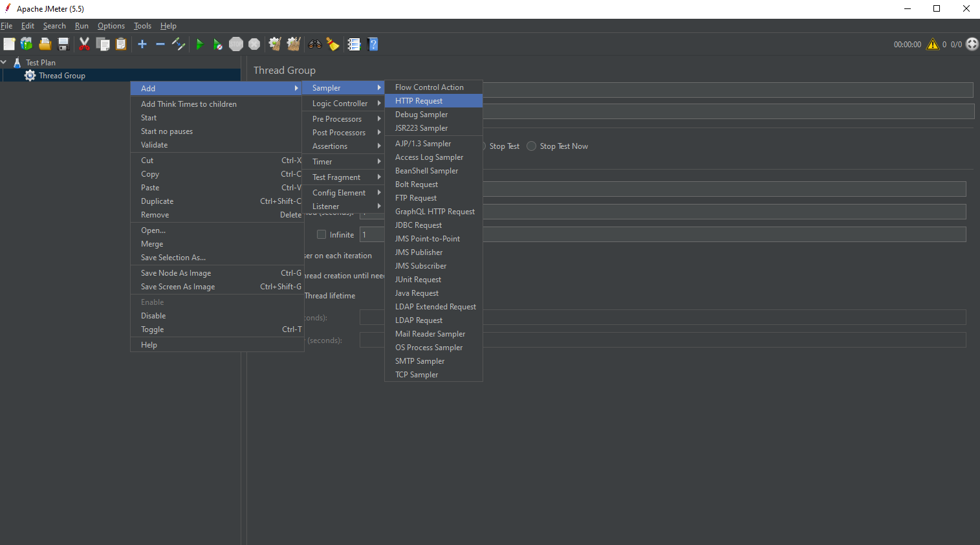Click the Test Plan beaker icon

17,63
